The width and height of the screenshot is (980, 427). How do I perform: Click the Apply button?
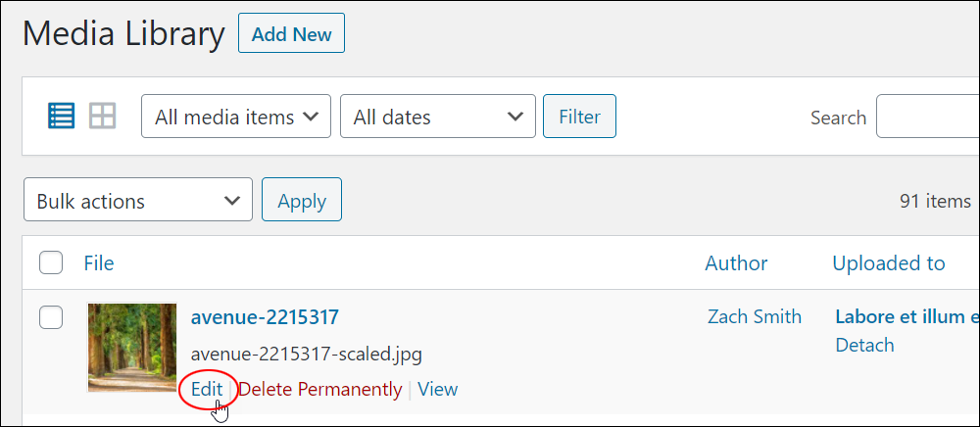point(302,200)
